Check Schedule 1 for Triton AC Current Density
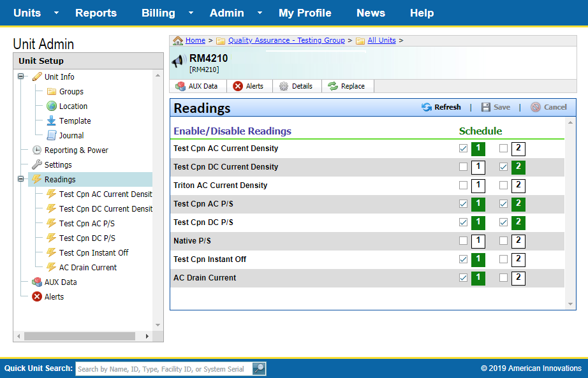This screenshot has height=378, width=588. [463, 185]
